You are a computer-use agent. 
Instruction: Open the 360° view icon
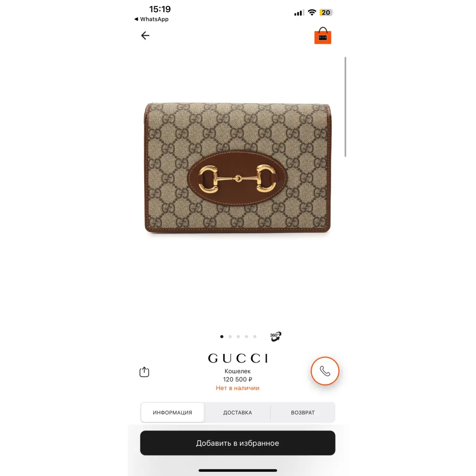[x=275, y=337]
